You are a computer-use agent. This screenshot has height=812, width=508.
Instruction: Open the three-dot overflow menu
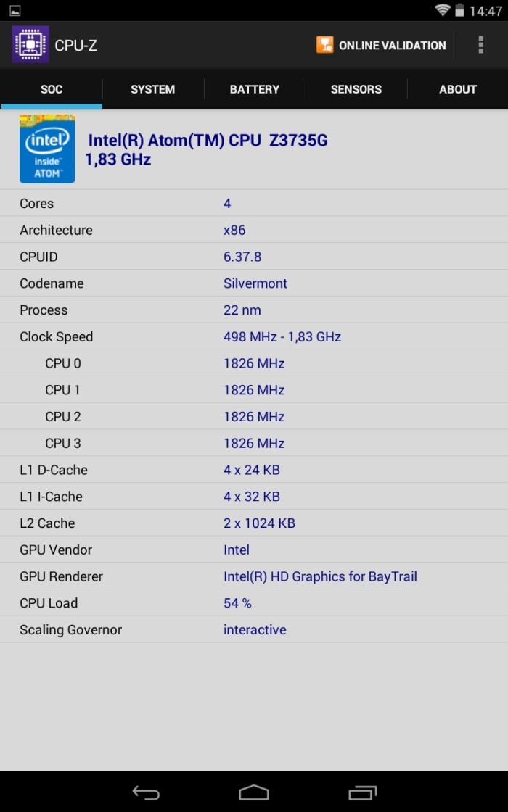481,45
